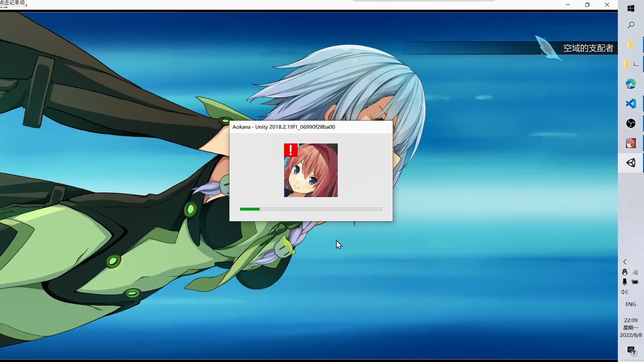The height and width of the screenshot is (362, 644).
Task: Open OBS Studio from the taskbar
Action: 631,123
